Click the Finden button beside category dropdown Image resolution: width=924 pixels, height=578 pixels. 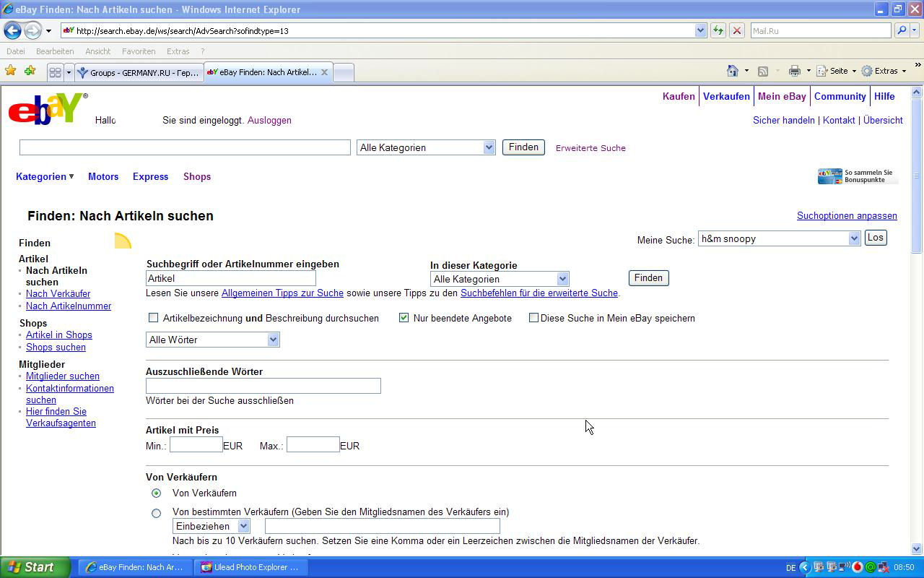point(648,278)
